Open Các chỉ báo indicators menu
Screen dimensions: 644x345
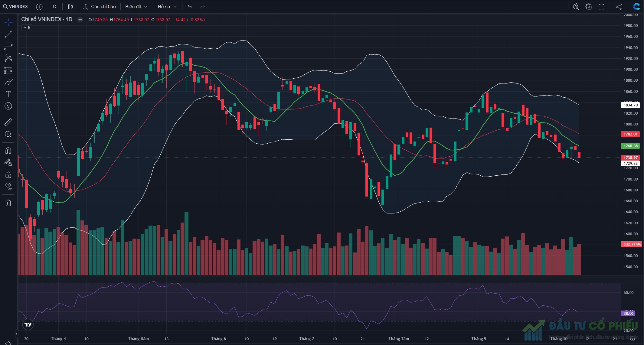[100, 7]
